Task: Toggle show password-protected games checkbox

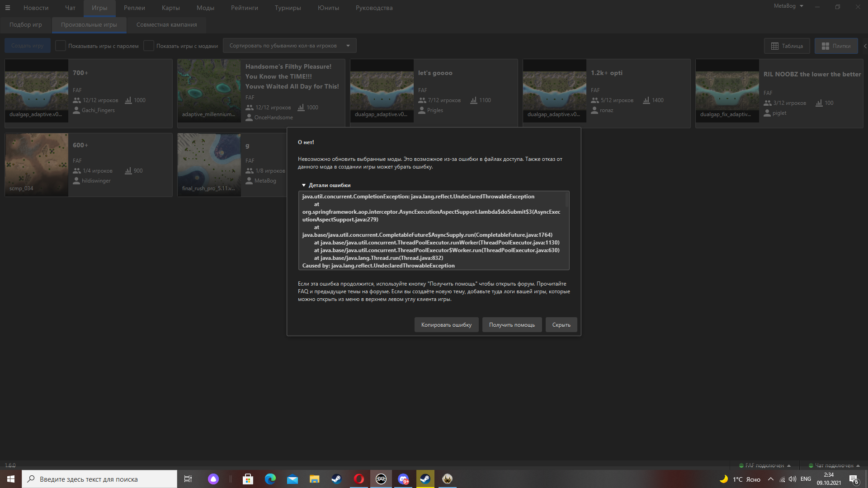Action: coord(61,46)
